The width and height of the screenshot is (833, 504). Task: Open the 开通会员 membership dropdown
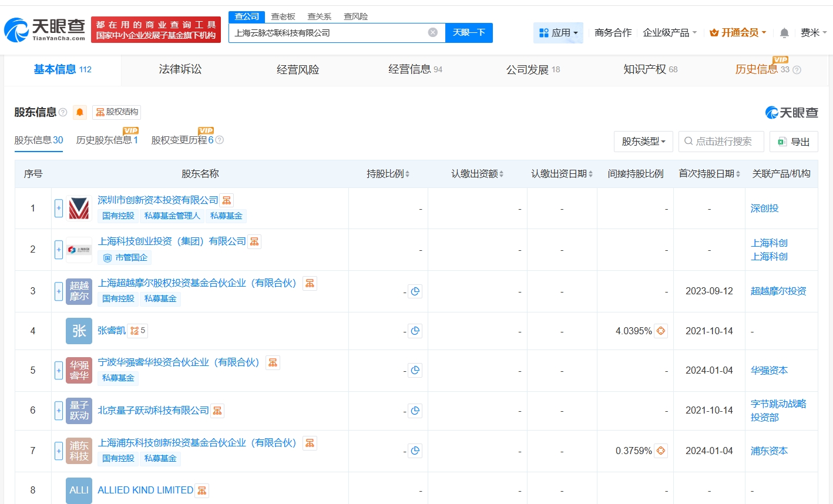click(x=738, y=33)
